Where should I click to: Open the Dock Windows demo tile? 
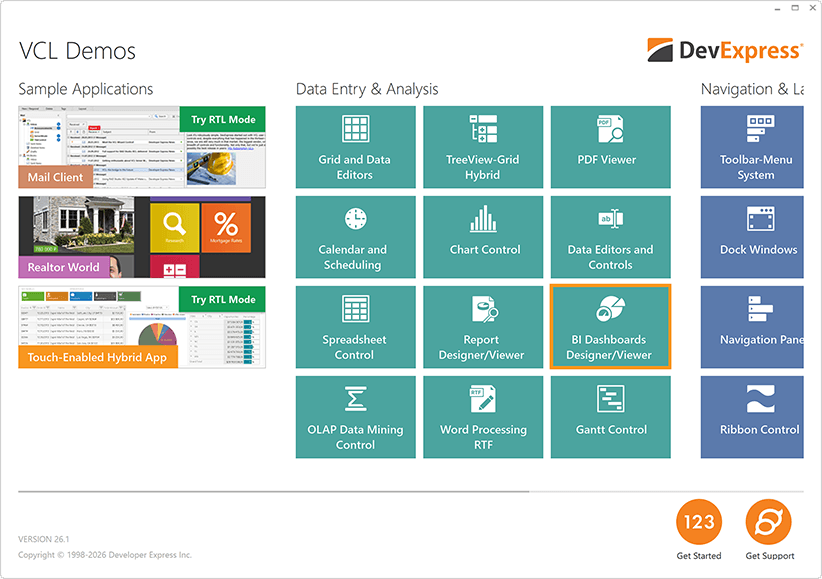tap(752, 237)
